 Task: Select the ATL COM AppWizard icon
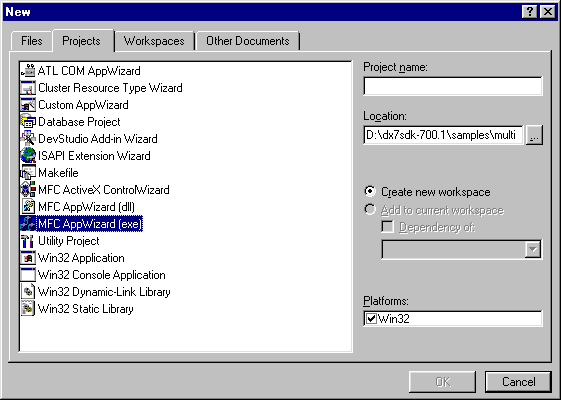[28, 71]
